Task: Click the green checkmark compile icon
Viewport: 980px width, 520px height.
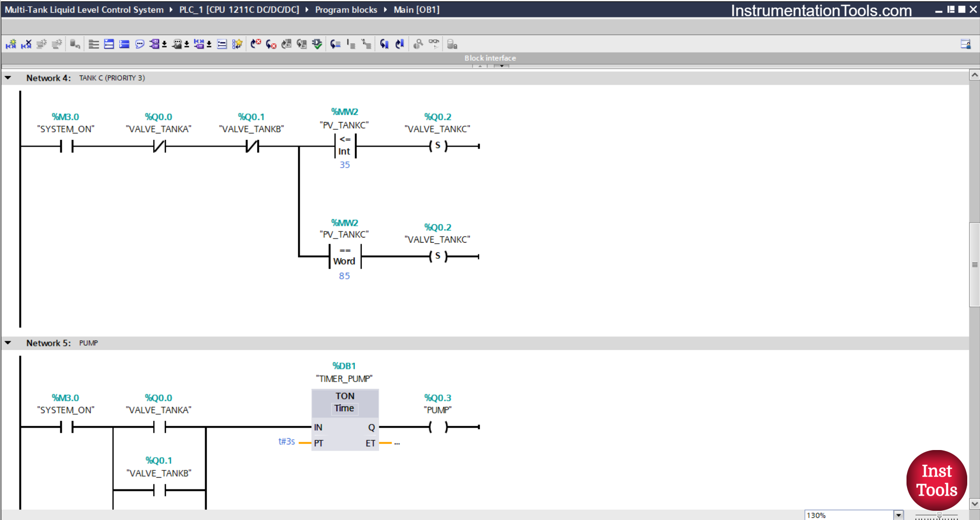Action: [317, 44]
